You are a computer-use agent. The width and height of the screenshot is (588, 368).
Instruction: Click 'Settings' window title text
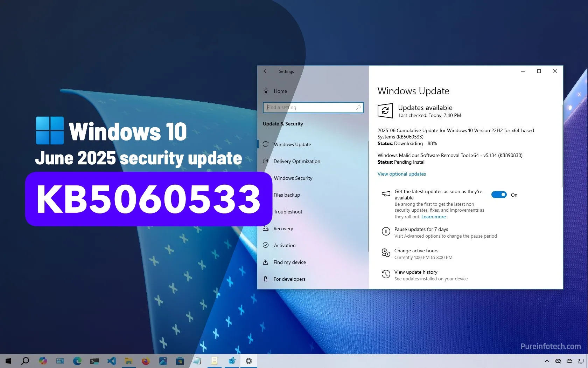click(x=286, y=71)
